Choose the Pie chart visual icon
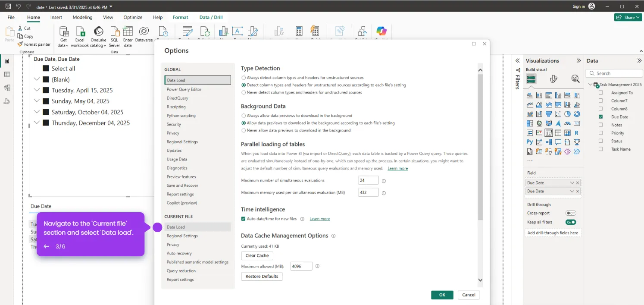 point(567,114)
